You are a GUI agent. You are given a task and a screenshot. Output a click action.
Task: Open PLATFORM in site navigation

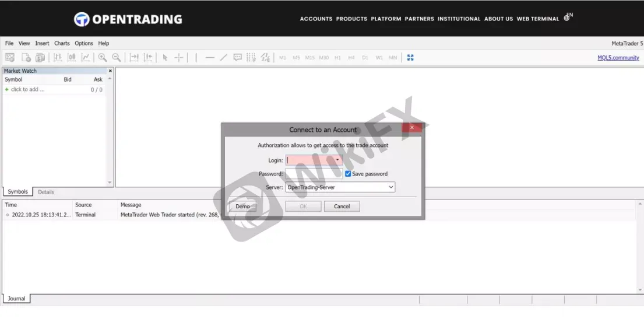click(x=386, y=19)
